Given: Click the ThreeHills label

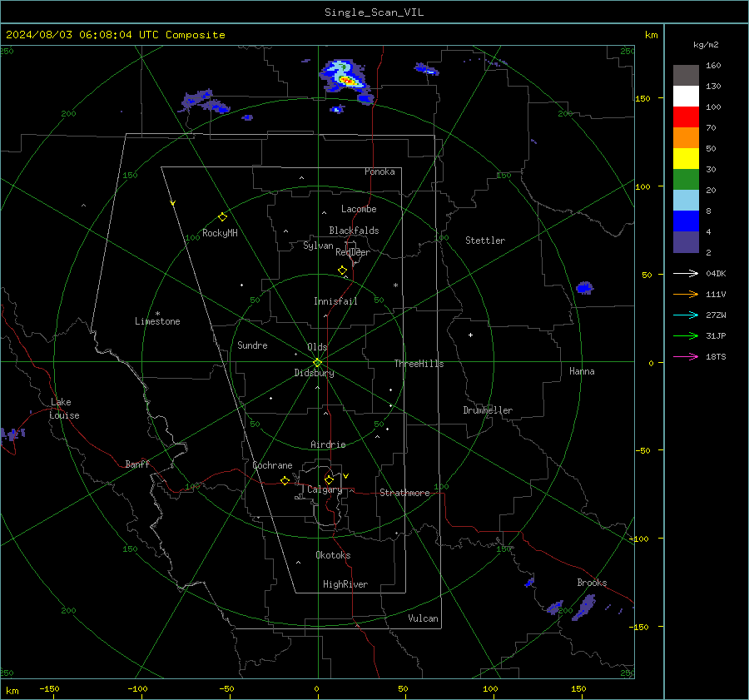Looking at the screenshot, I should (419, 364).
